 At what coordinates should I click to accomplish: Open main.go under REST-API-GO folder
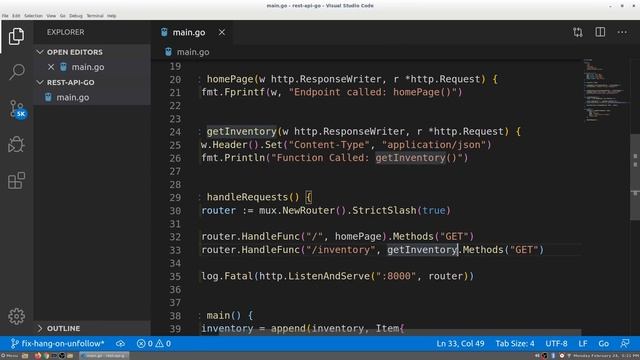click(x=92, y=97)
